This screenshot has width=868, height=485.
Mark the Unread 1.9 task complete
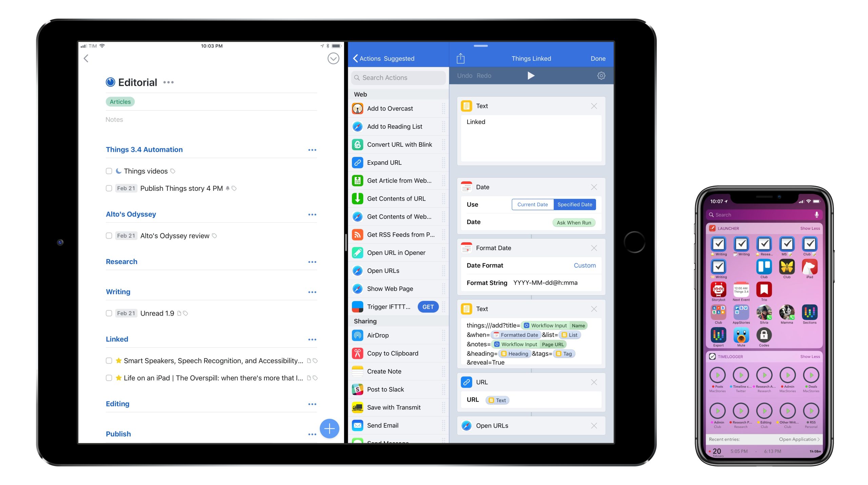tap(109, 314)
